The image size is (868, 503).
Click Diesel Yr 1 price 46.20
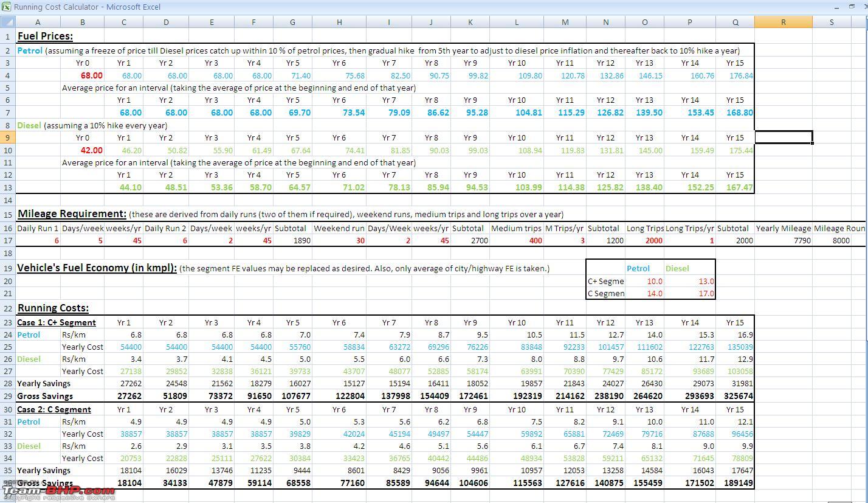131,150
